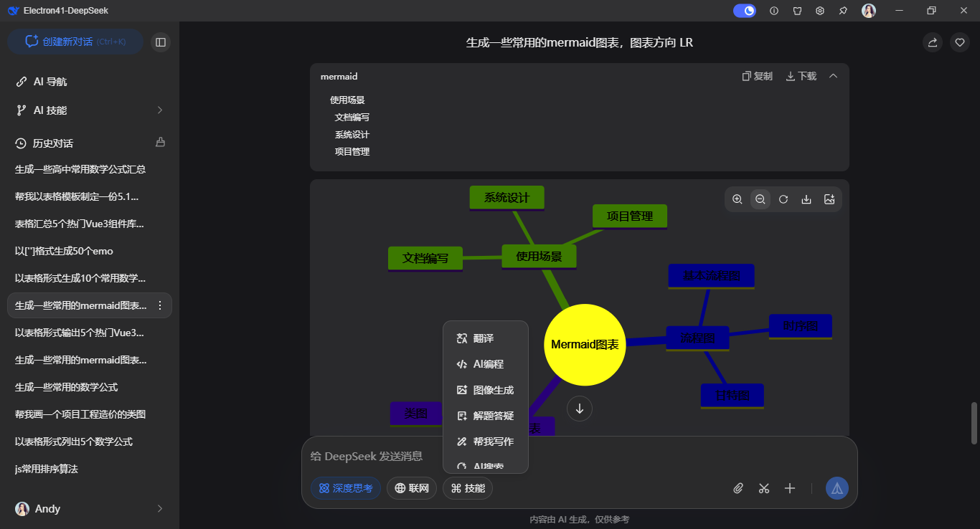The image size is (980, 529).
Task: Toggle 联网 web search
Action: (412, 488)
